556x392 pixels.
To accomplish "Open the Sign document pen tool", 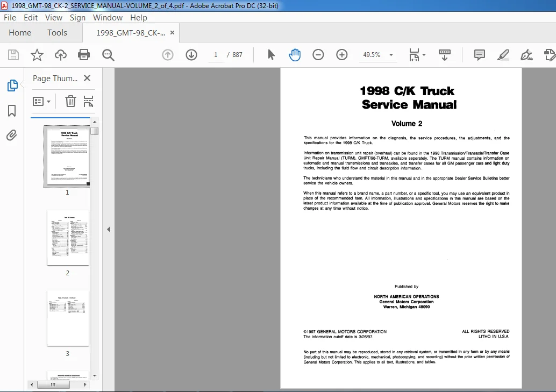I will [x=526, y=55].
